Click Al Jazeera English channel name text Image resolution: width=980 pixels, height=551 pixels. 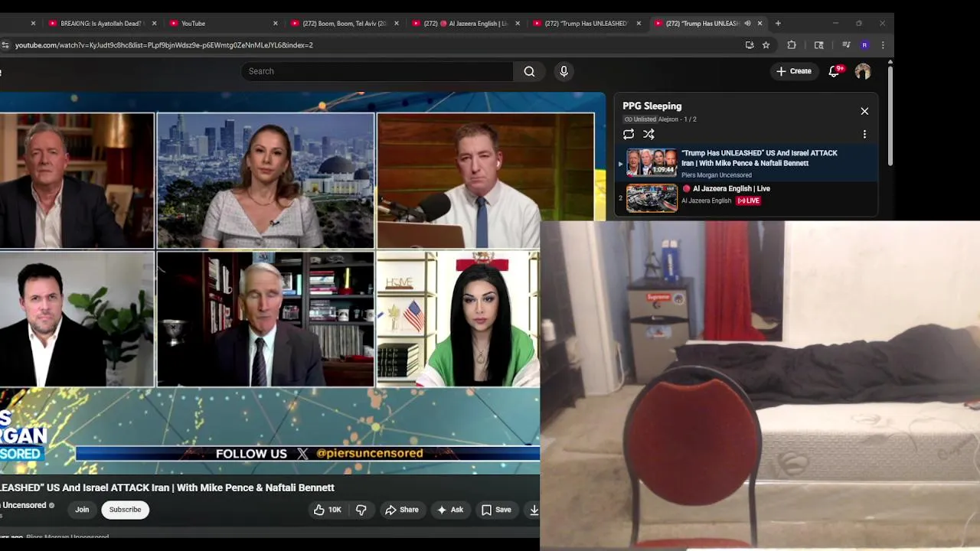click(x=706, y=201)
